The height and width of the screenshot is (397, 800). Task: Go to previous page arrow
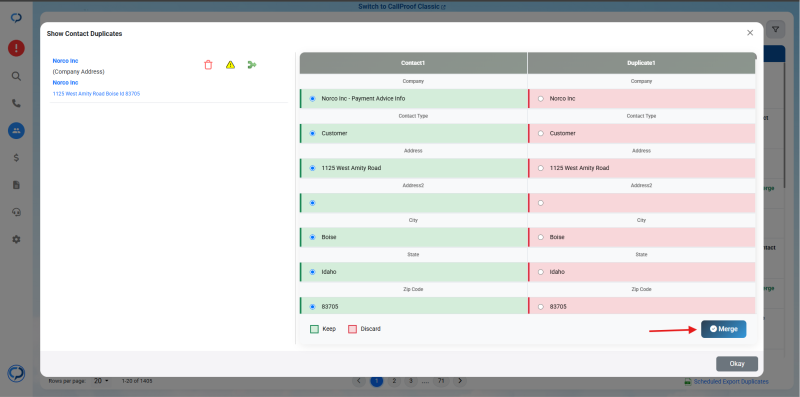[359, 381]
